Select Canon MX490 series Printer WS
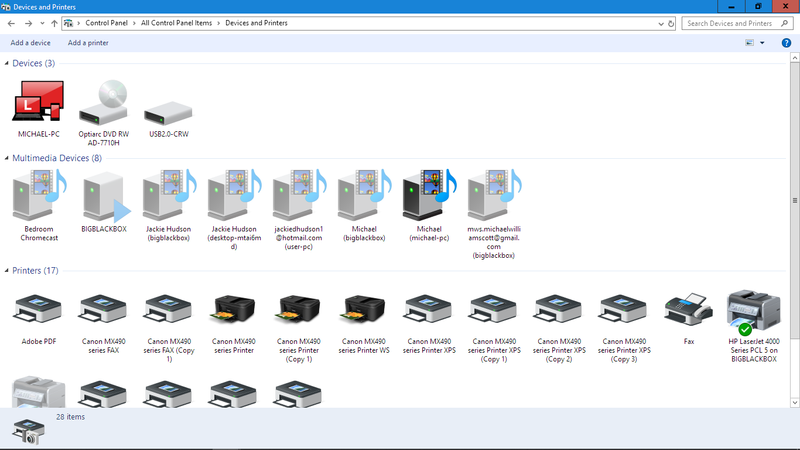The height and width of the screenshot is (450, 800). tap(363, 308)
